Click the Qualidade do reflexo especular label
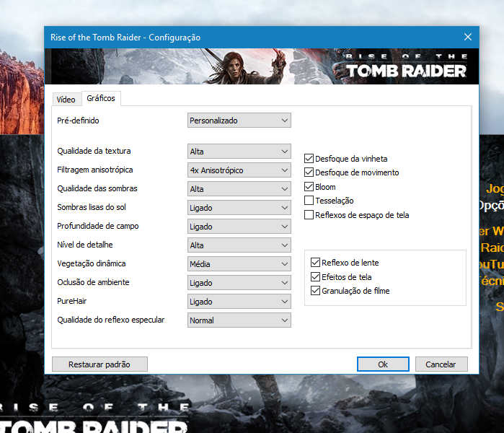This screenshot has height=433, width=504. pos(110,320)
